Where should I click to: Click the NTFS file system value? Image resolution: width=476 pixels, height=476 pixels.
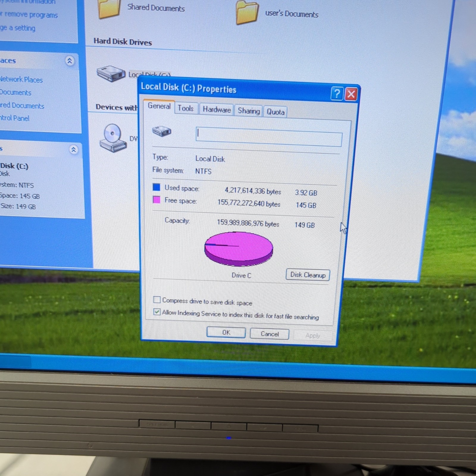click(x=203, y=171)
